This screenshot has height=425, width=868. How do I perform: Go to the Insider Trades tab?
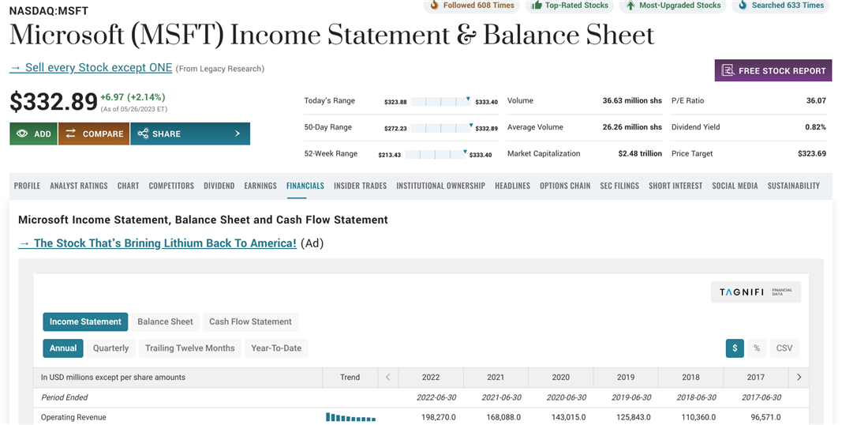[x=360, y=186]
